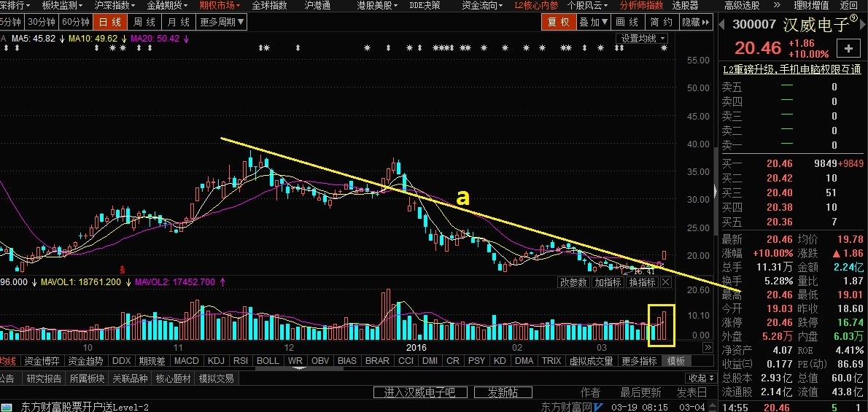The image size is (868, 412).
Task: Open the 模板 tab
Action: [676, 361]
